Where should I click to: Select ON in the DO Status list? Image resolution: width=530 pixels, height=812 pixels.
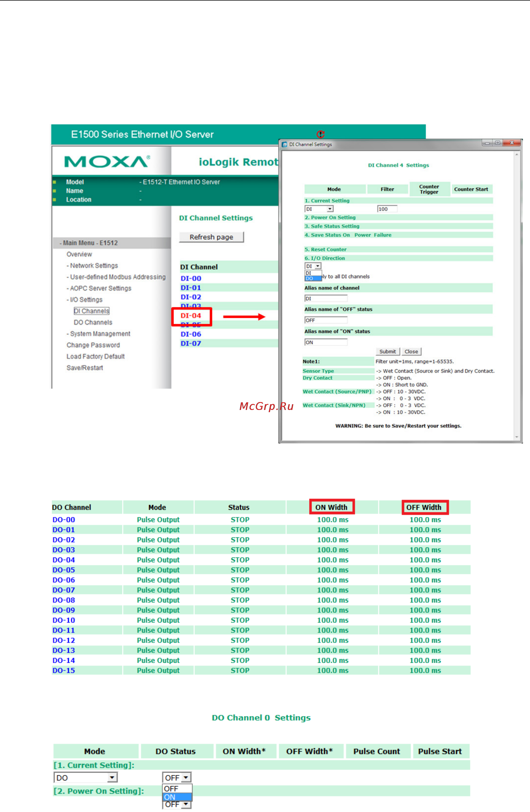[x=177, y=797]
